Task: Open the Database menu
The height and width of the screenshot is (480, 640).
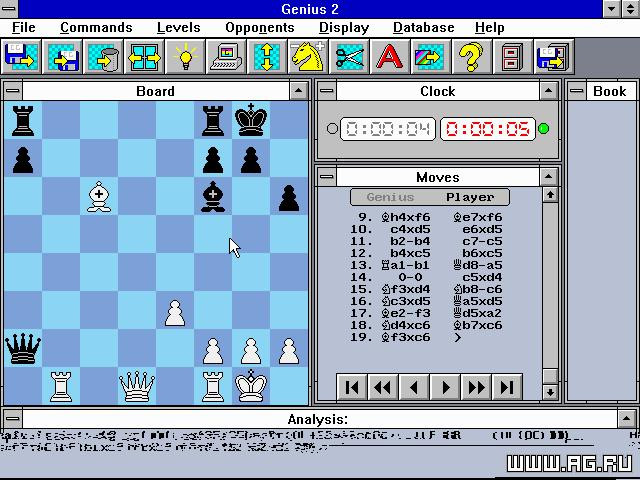Action: 423,28
